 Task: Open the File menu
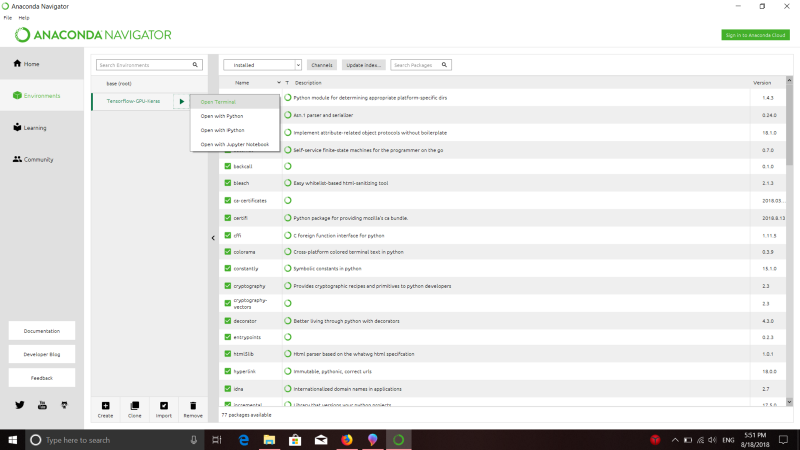(x=8, y=18)
